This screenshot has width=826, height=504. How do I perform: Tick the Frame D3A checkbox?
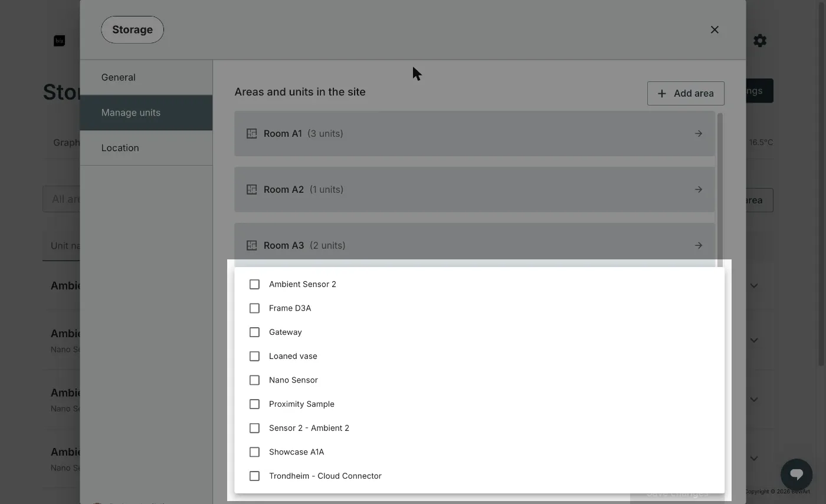coord(254,308)
